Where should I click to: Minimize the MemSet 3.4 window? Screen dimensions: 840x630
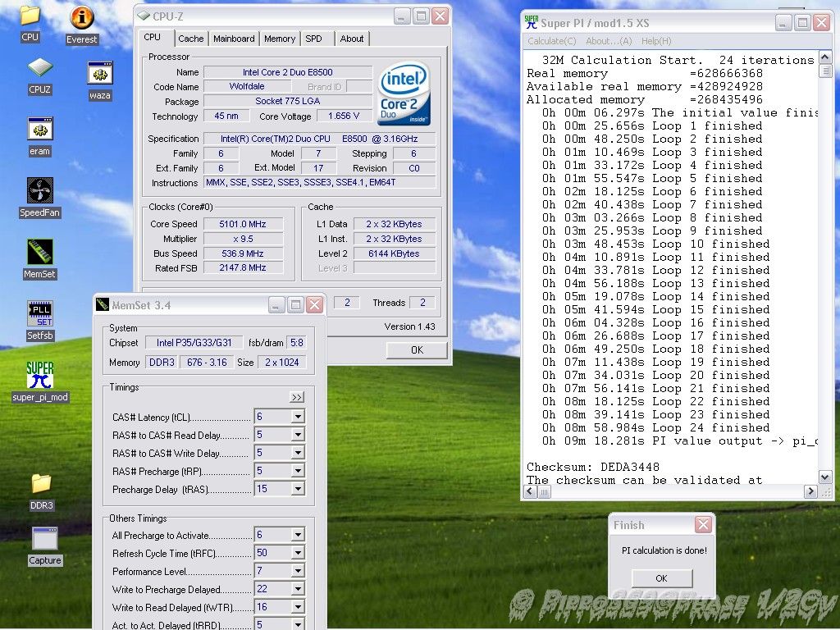[276, 305]
